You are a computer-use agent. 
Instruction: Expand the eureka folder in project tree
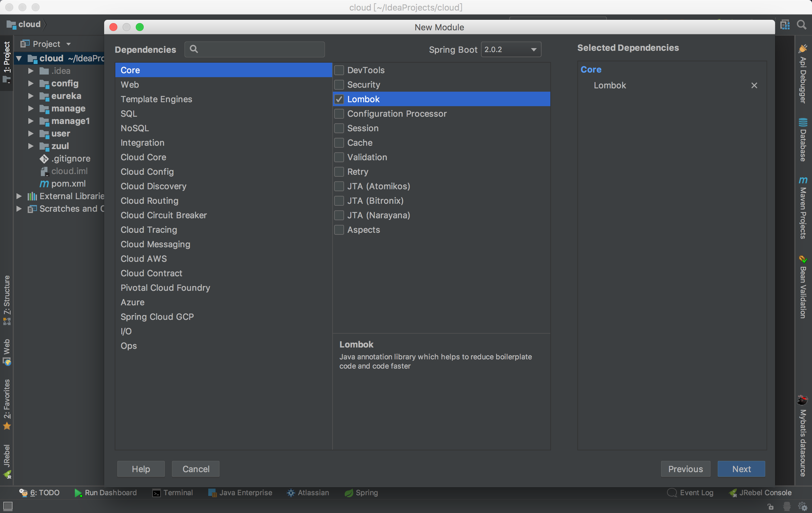pos(31,96)
